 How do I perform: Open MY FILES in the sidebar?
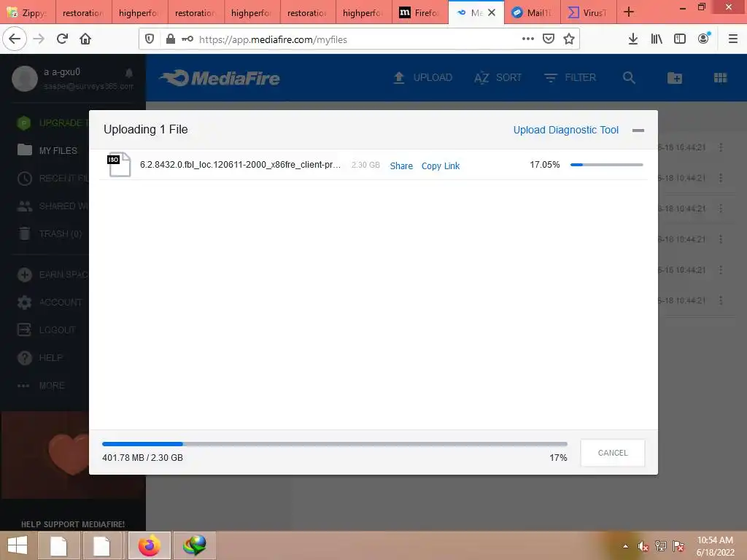click(x=47, y=150)
